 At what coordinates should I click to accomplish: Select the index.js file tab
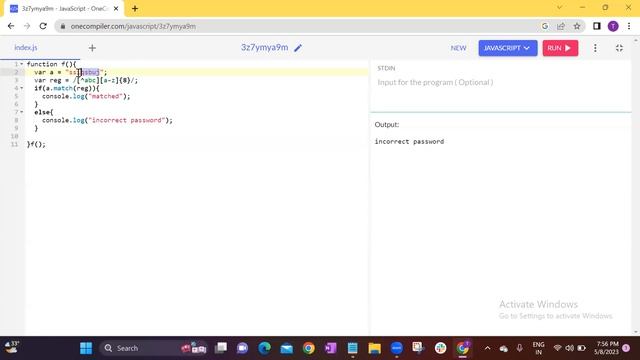pyautogui.click(x=26, y=48)
